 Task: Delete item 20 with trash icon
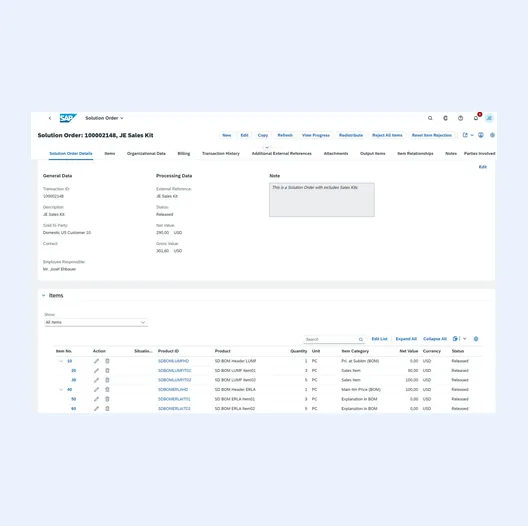tap(107, 370)
